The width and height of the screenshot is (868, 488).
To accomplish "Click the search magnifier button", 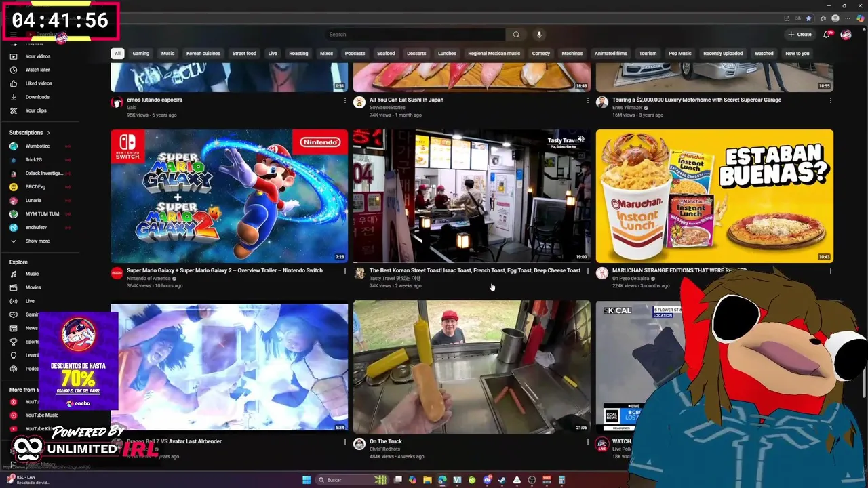I will pyautogui.click(x=516, y=35).
